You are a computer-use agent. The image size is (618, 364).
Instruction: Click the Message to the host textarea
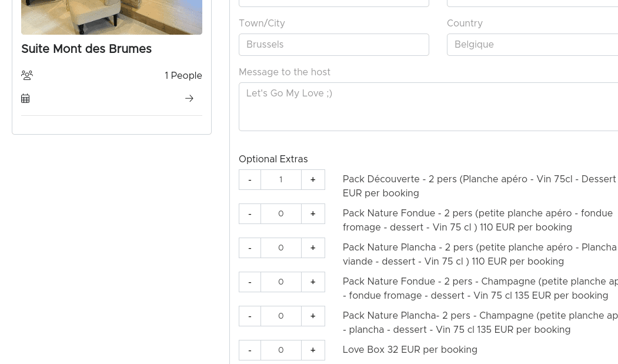pyautogui.click(x=429, y=106)
